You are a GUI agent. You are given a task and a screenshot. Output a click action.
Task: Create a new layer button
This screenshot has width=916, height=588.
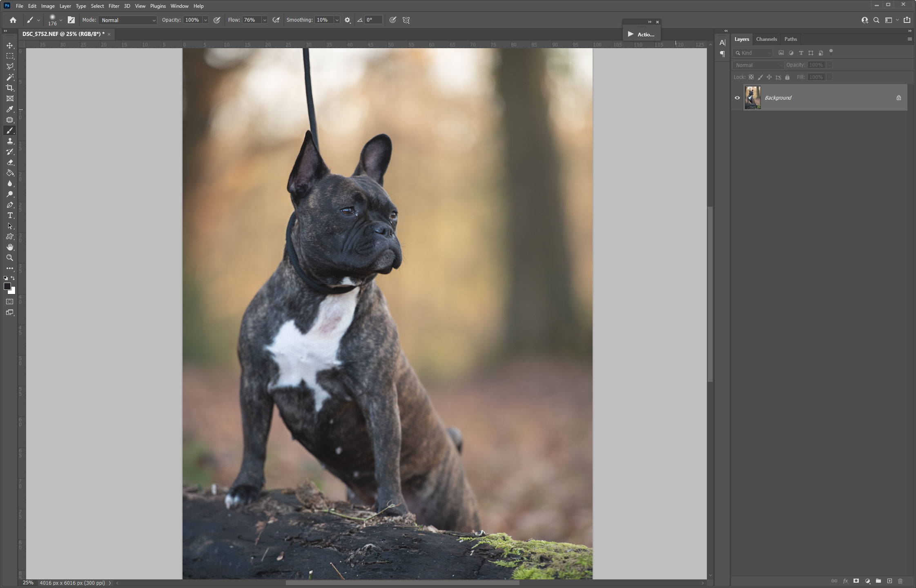(889, 581)
